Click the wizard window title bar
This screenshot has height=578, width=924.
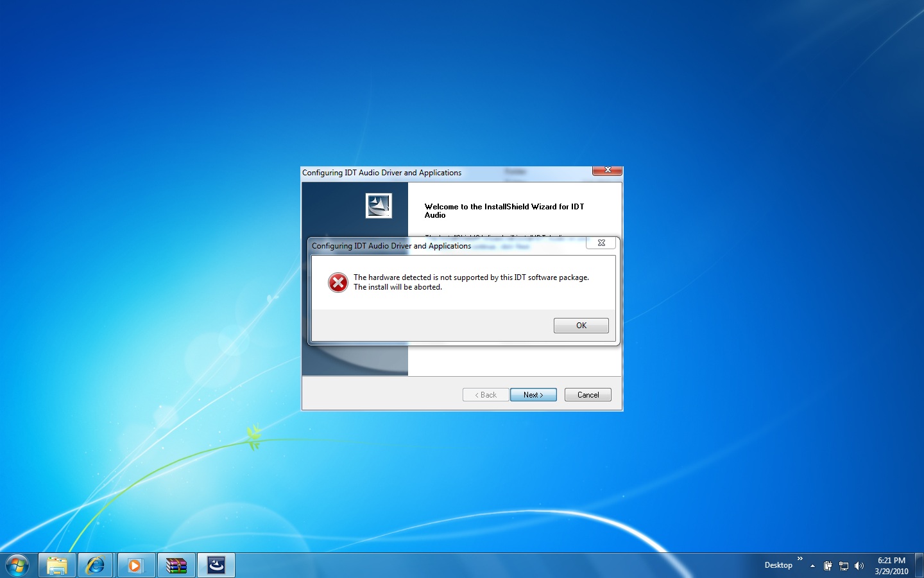click(x=446, y=173)
